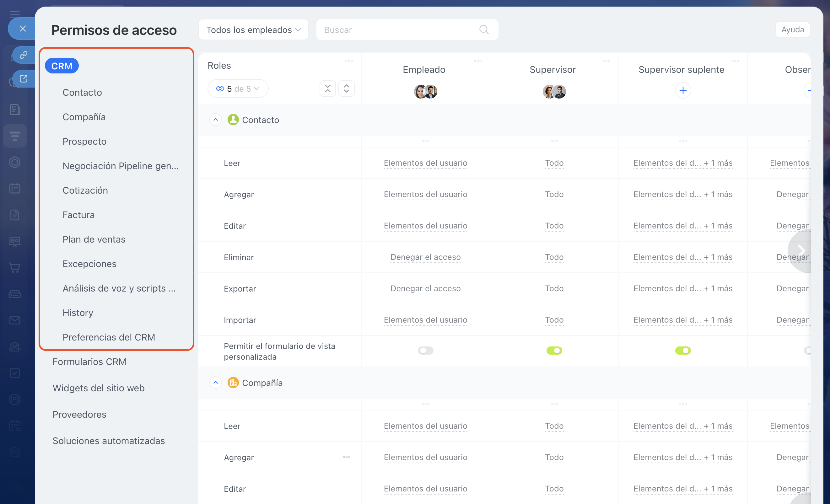Collapse the Contacto permissions section
This screenshot has height=504, width=830.
pos(216,120)
